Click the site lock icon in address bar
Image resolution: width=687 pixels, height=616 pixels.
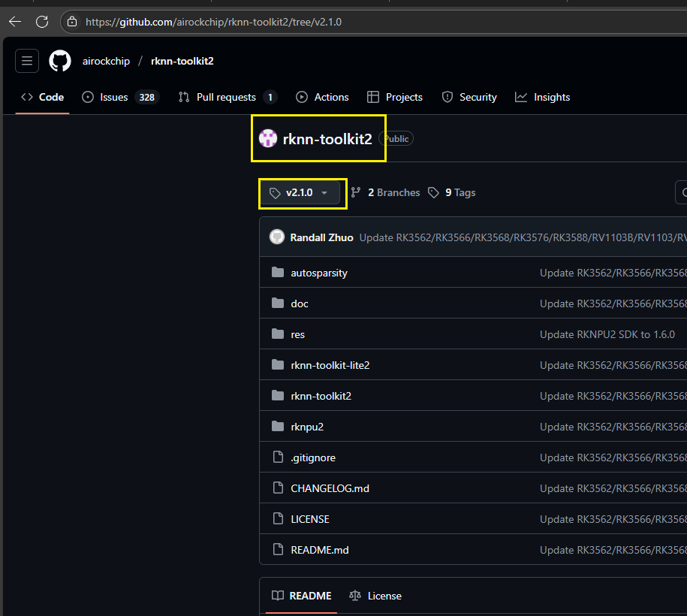click(72, 22)
